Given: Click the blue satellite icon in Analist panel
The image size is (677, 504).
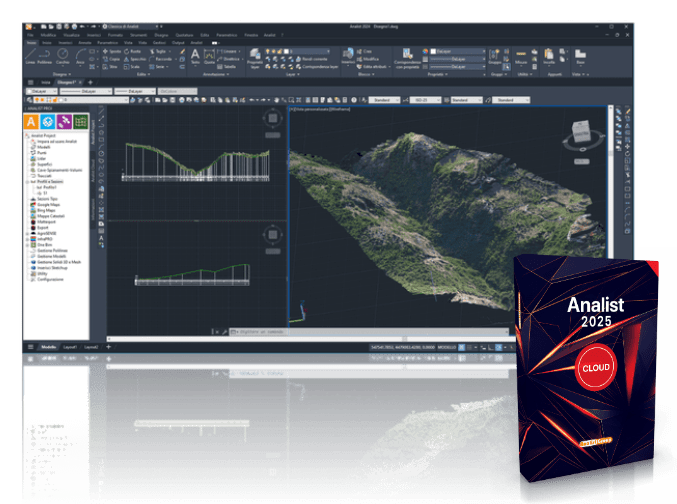Looking at the screenshot, I should [x=48, y=122].
